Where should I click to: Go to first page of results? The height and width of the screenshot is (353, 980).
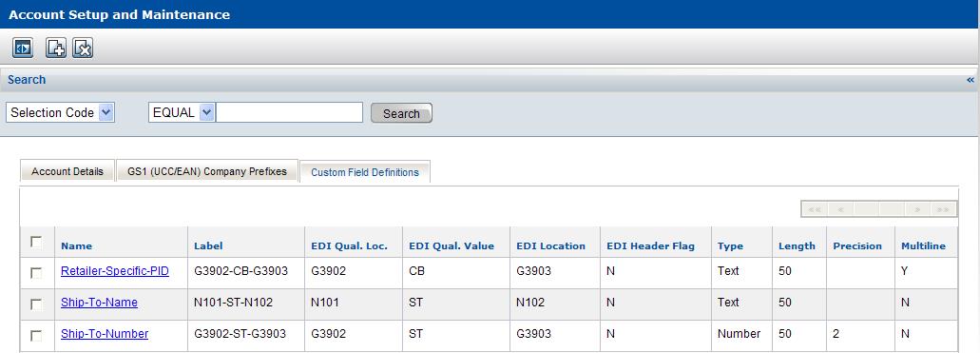(x=815, y=209)
